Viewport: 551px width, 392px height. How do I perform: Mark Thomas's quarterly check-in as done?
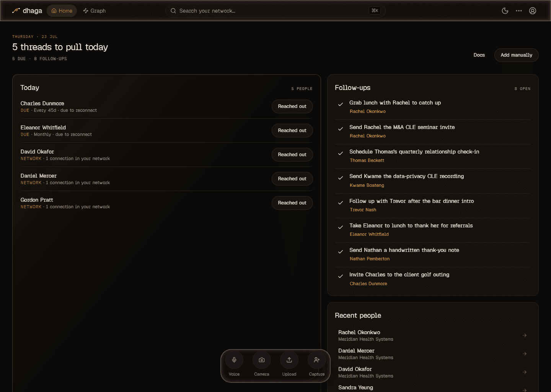pos(341,153)
